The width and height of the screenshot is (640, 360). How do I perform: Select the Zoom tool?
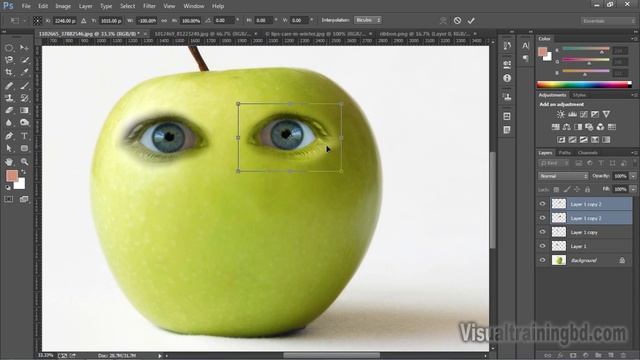(x=24, y=162)
